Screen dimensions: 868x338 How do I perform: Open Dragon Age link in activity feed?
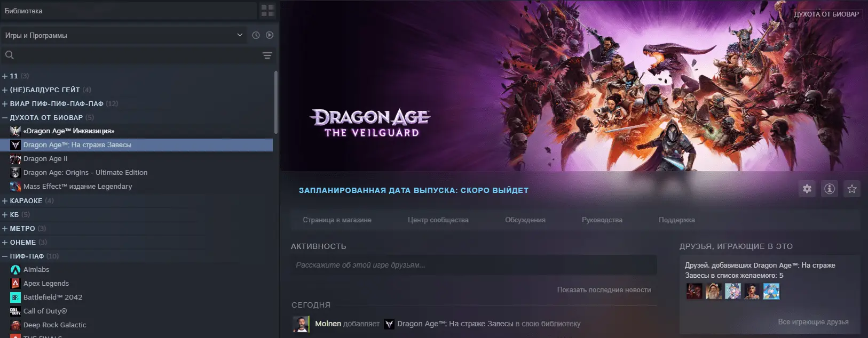(x=455, y=324)
